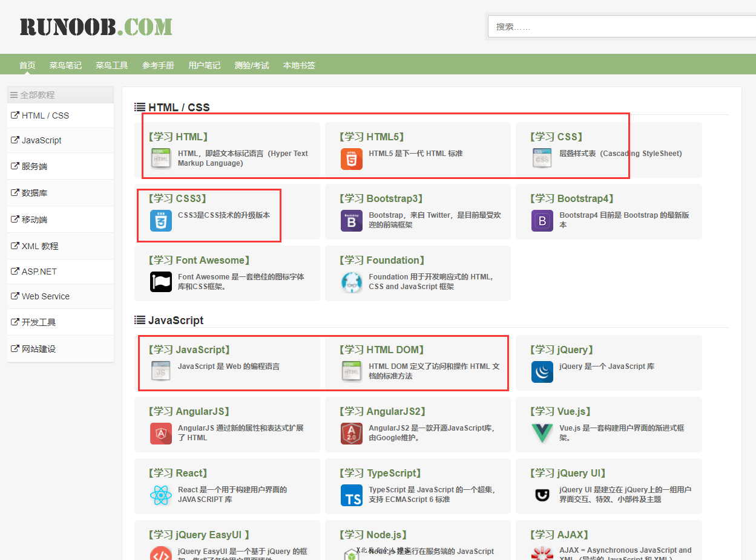Click the red AngularJS shield icon
This screenshot has height=560, width=756.
coord(161,433)
